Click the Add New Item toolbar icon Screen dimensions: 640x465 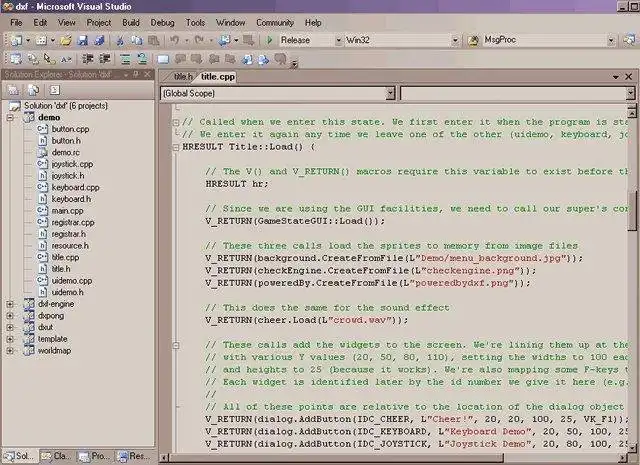41,40
